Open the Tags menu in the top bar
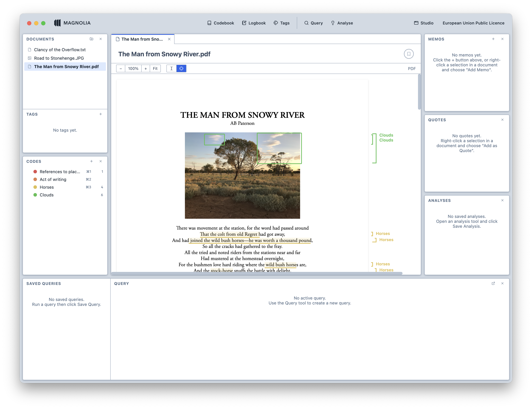 pos(282,23)
